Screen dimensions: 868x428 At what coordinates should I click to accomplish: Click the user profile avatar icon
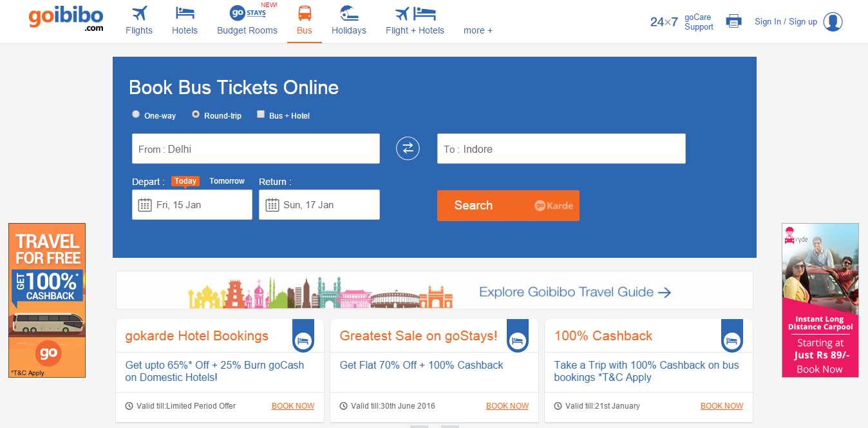point(833,21)
